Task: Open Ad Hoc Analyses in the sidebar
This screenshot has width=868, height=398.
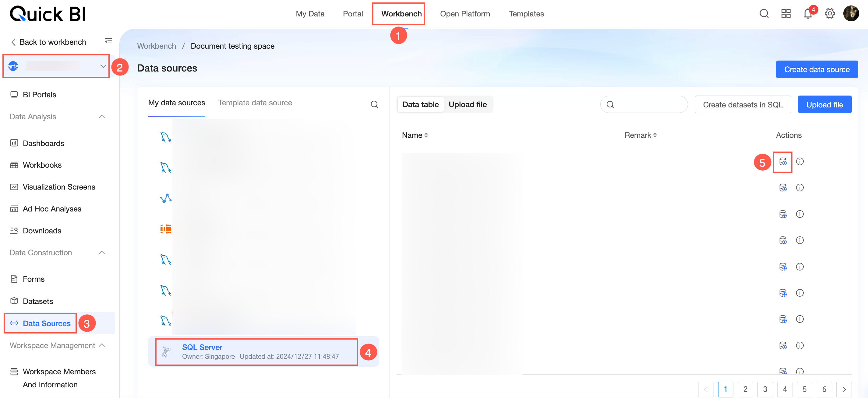Action: point(52,209)
